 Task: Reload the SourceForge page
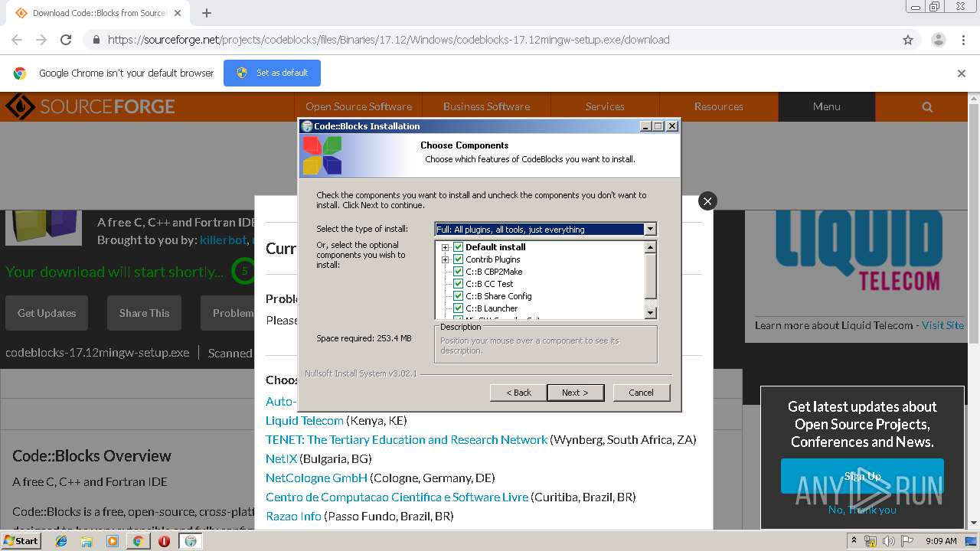point(66,40)
